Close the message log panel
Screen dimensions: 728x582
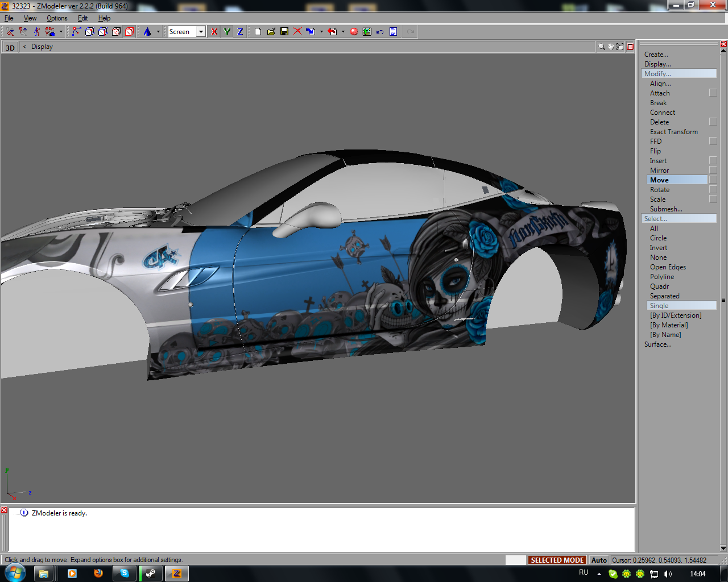4,510
